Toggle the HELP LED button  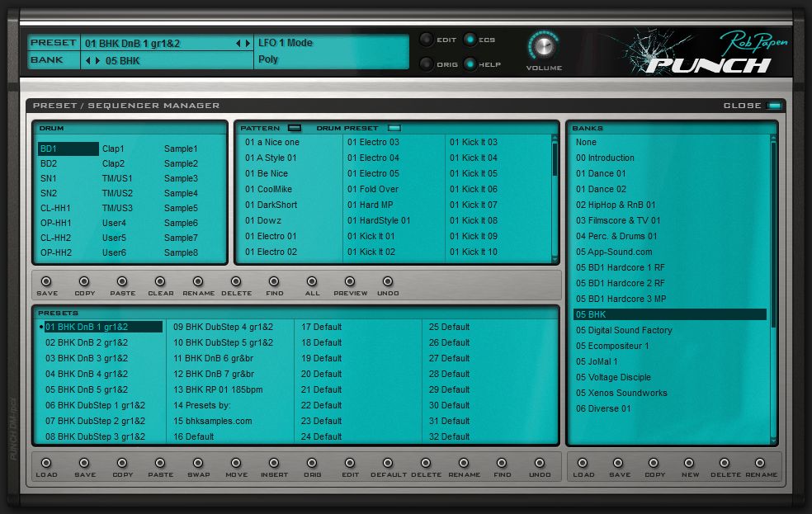[x=470, y=64]
